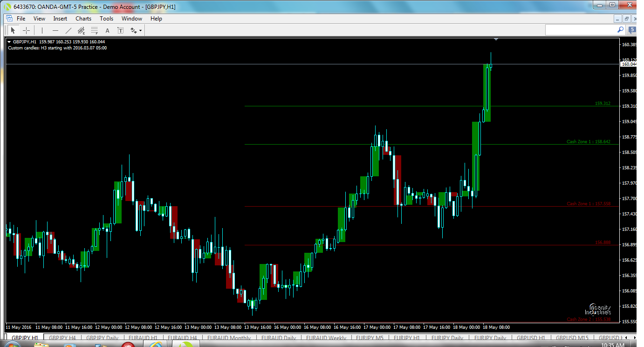Click the taskbar clock showing 10:35 AM

[613, 345]
